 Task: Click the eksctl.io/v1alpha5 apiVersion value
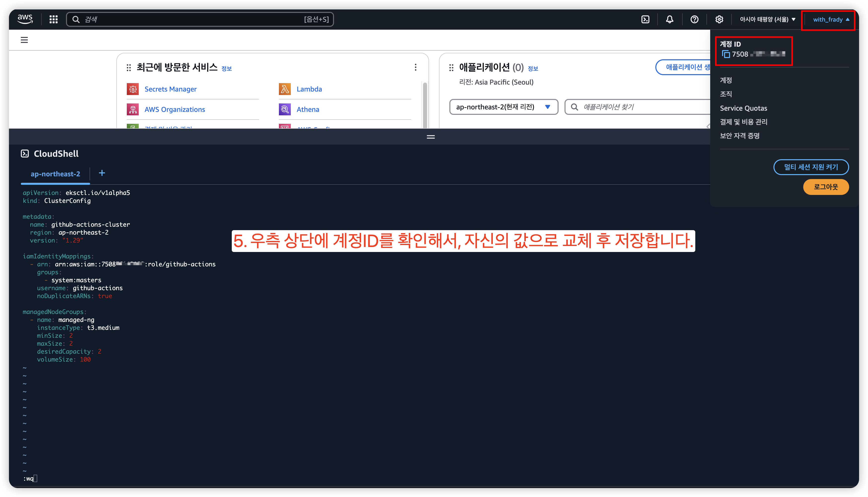[x=98, y=193]
